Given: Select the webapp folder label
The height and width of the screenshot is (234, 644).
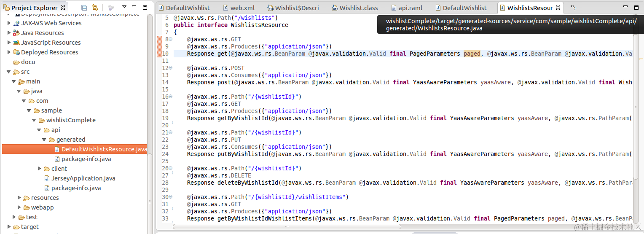Looking at the screenshot, I should point(42,207).
